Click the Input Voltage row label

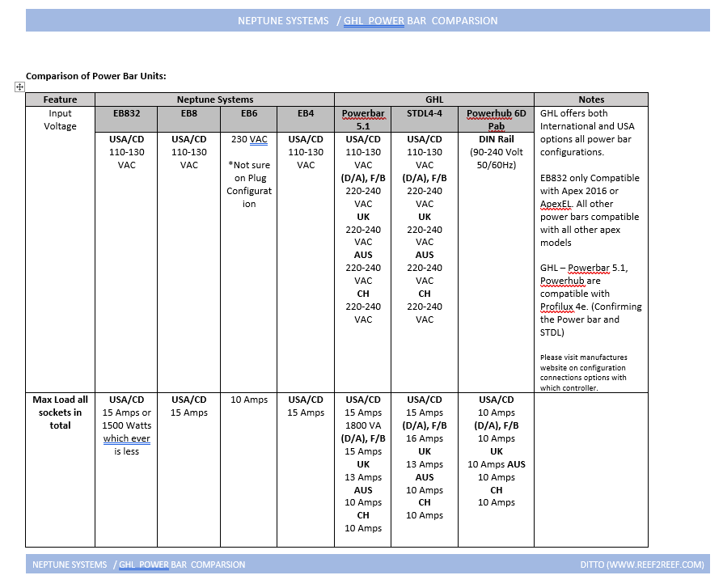tap(60, 120)
